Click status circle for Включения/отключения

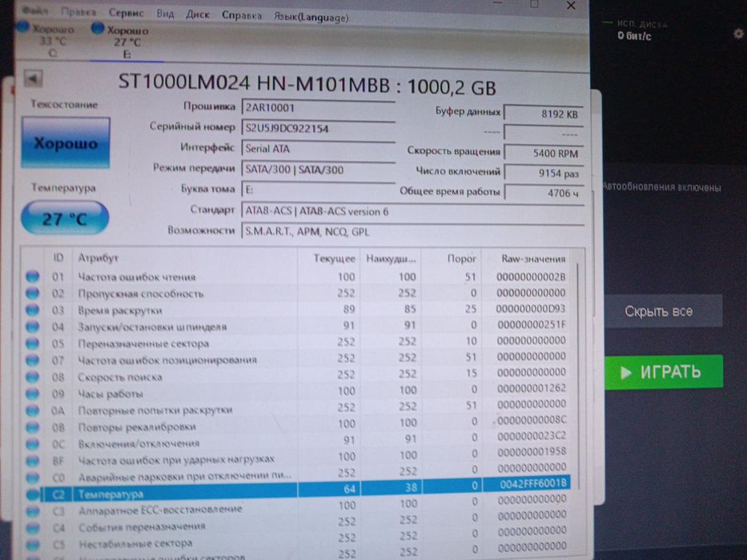coord(32,444)
